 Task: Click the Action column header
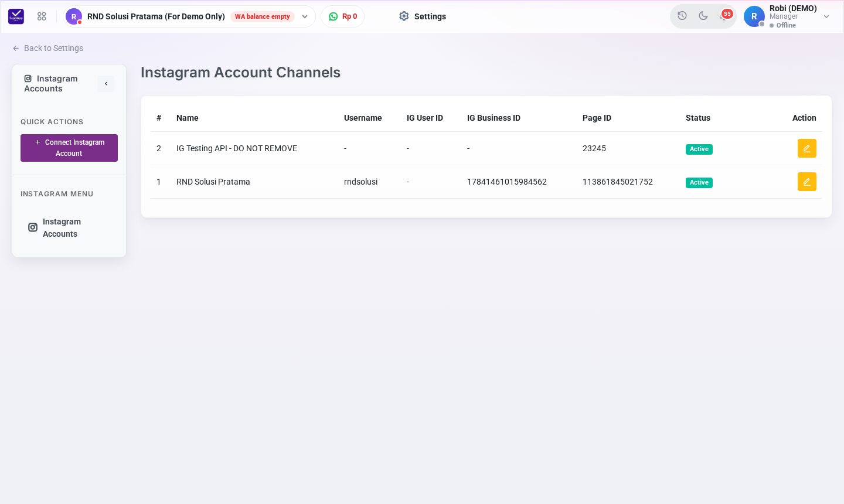point(804,118)
